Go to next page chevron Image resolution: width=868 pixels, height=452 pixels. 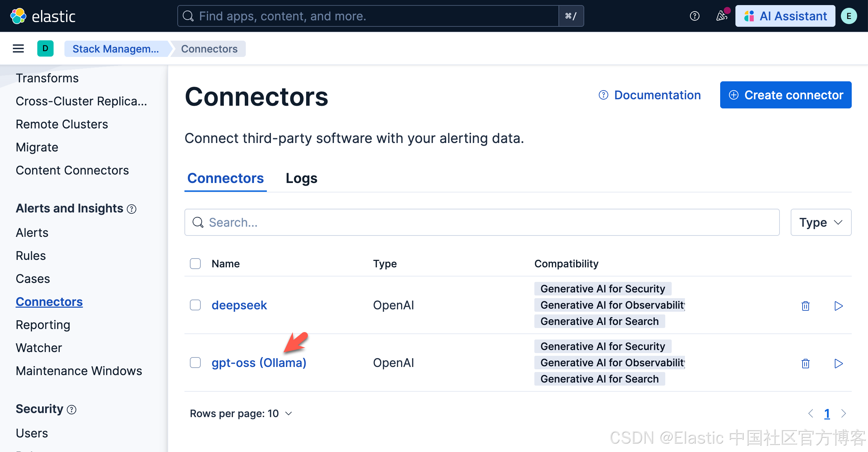pyautogui.click(x=844, y=413)
